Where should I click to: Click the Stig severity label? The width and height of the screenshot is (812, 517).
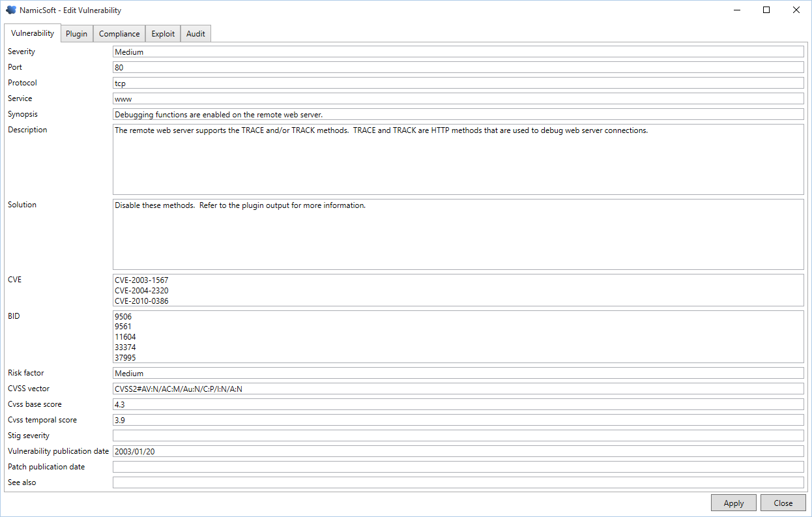tap(29, 436)
